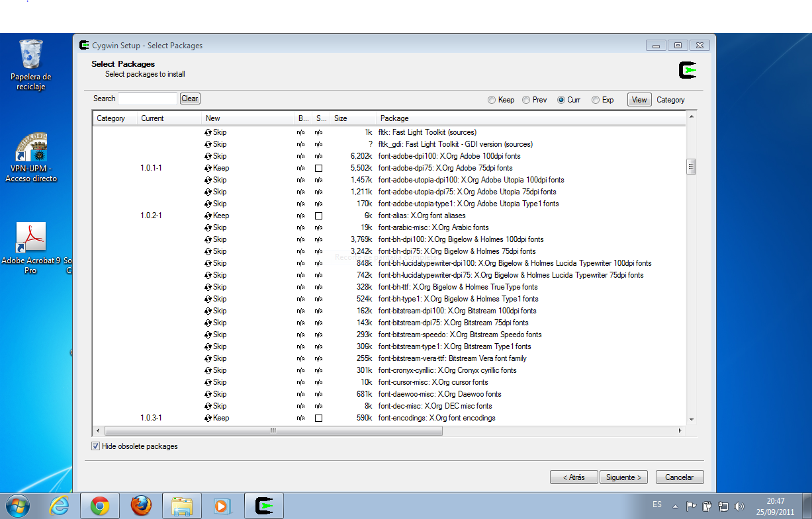
Task: Open Windows Explorer from the taskbar
Action: coord(182,506)
